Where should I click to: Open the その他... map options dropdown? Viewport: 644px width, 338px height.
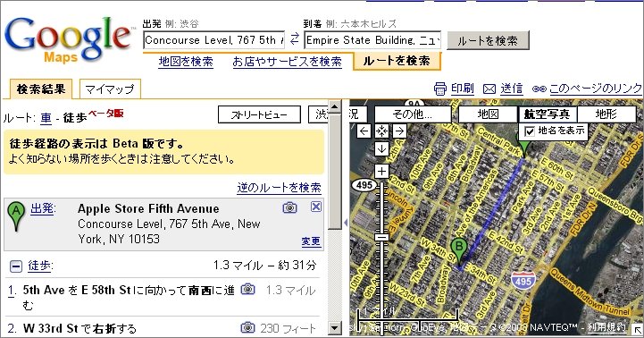pos(413,114)
